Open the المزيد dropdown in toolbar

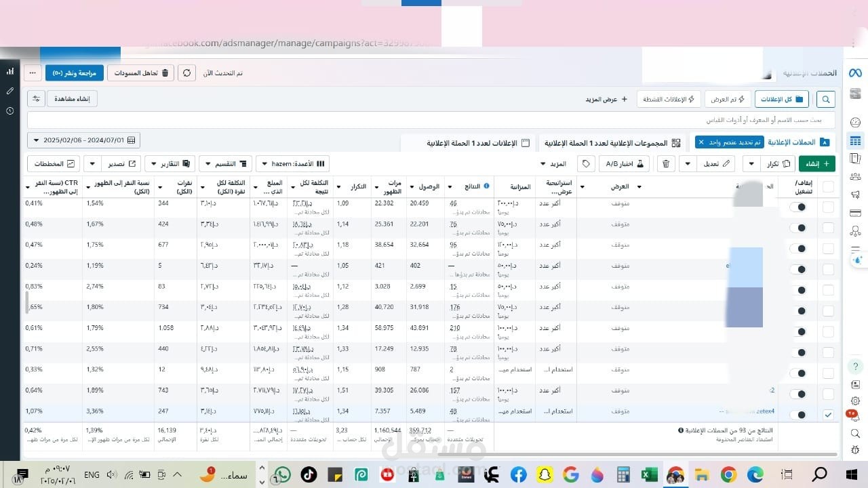tap(554, 163)
